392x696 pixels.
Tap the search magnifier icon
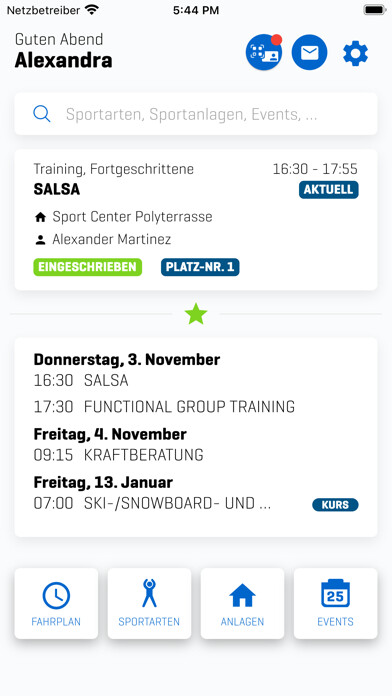tap(41, 114)
